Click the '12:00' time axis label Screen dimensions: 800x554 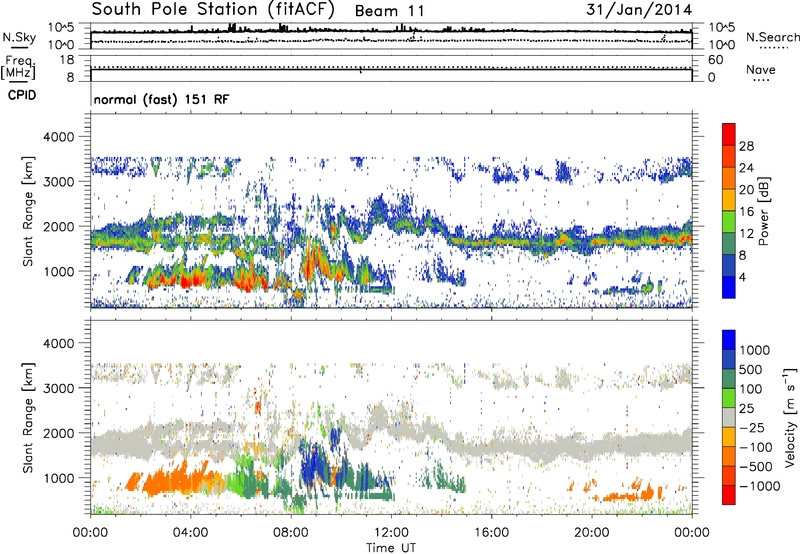(391, 533)
